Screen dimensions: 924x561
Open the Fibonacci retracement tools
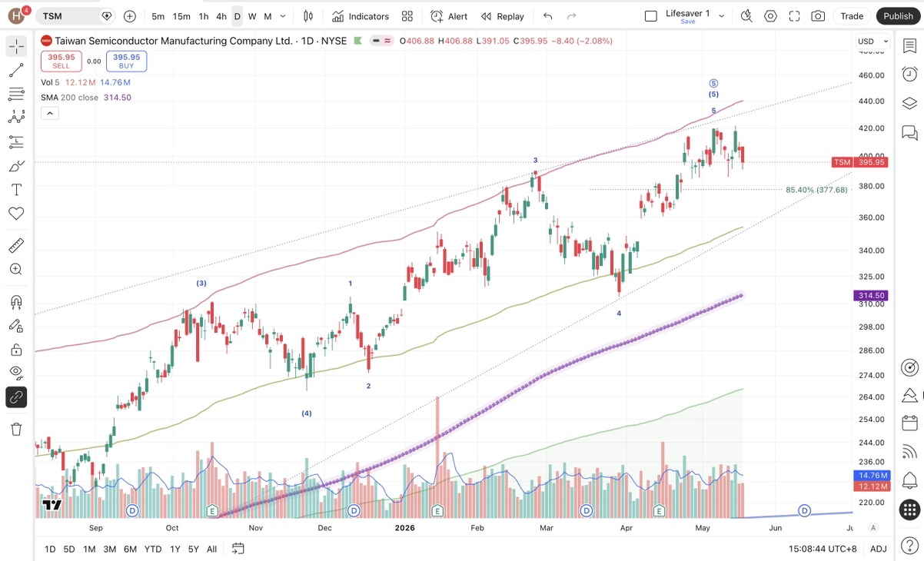16,95
